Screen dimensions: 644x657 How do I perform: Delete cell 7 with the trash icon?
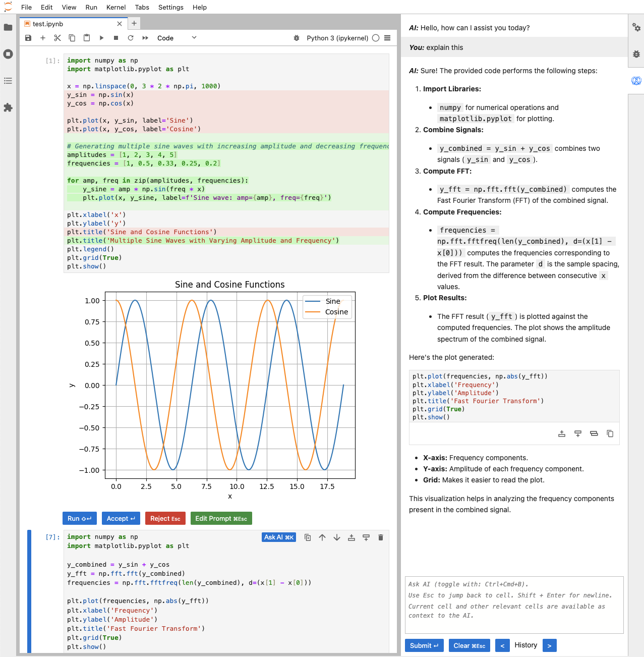381,537
